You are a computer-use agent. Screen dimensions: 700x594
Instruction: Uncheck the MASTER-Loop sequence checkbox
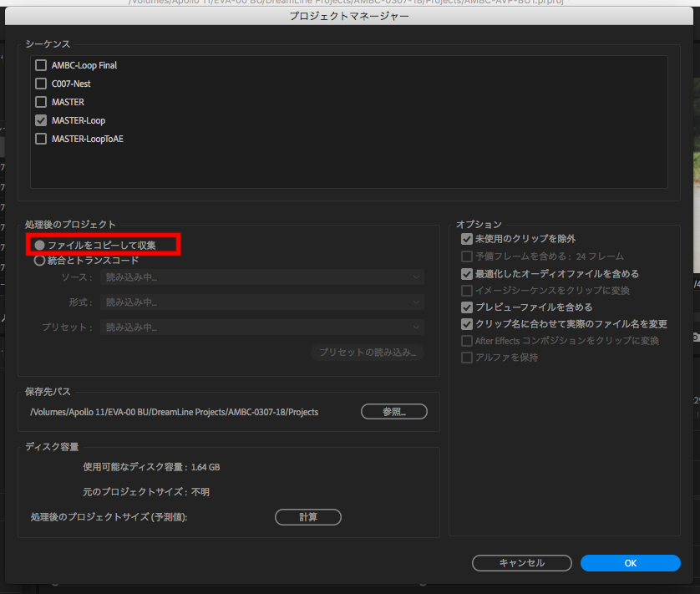41,120
